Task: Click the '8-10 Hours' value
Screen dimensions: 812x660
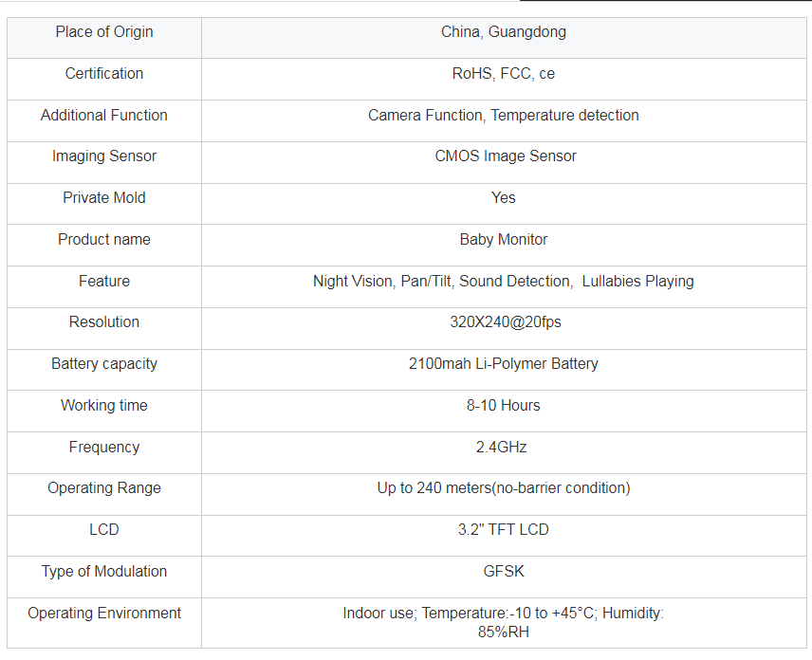Action: pyautogui.click(x=504, y=405)
